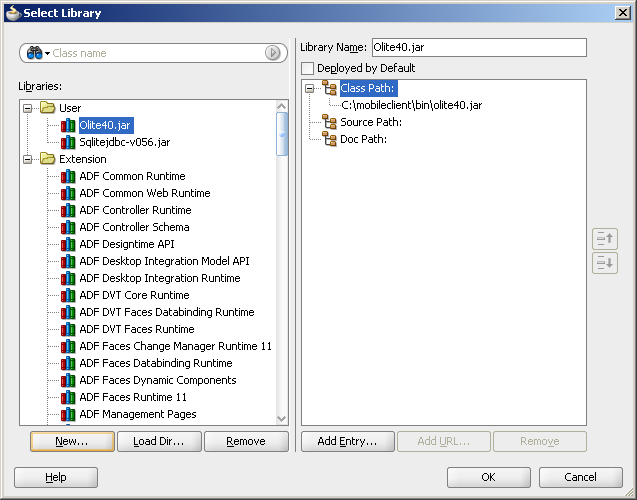Viewport: 637px width, 500px height.
Task: Select ADF DVT Core Runtime library
Action: click(x=134, y=295)
